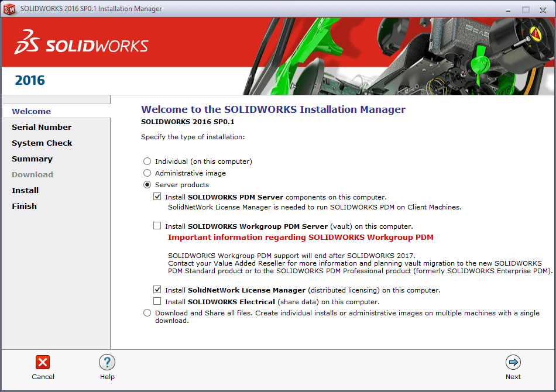Go to Serial Number step
Image resolution: width=556 pixels, height=392 pixels.
(42, 127)
